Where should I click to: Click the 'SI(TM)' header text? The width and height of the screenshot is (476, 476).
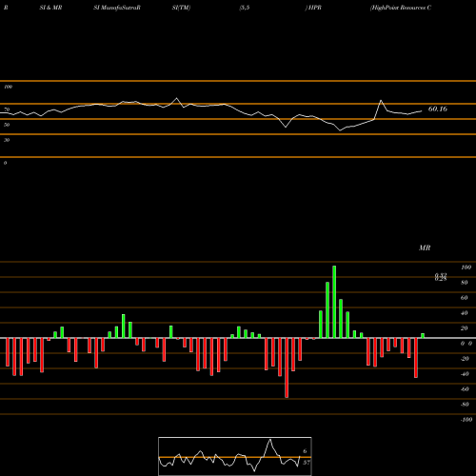point(181,8)
